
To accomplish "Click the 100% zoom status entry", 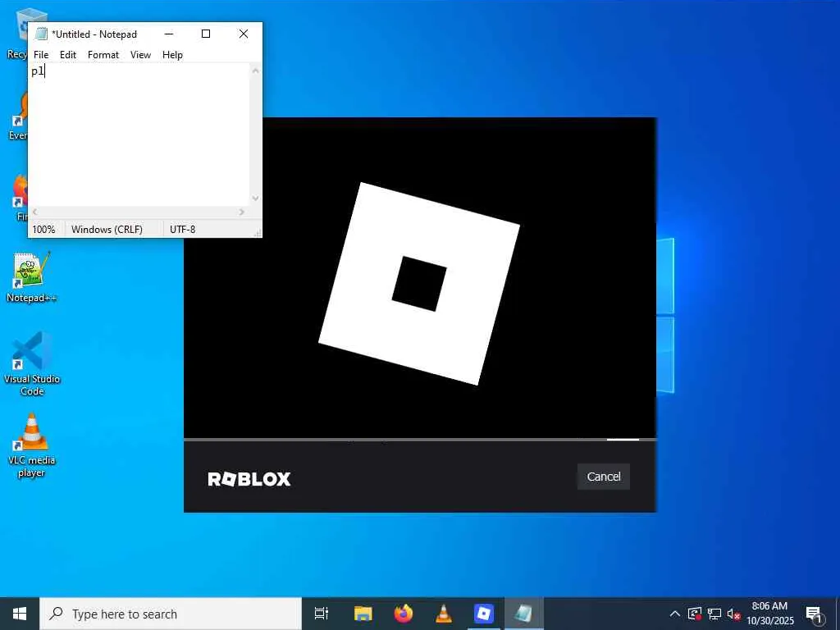I will click(x=43, y=230).
